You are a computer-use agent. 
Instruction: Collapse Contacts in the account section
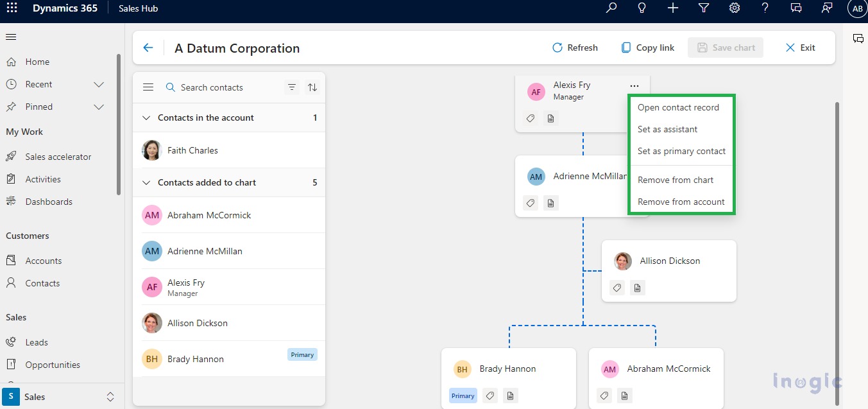point(146,117)
